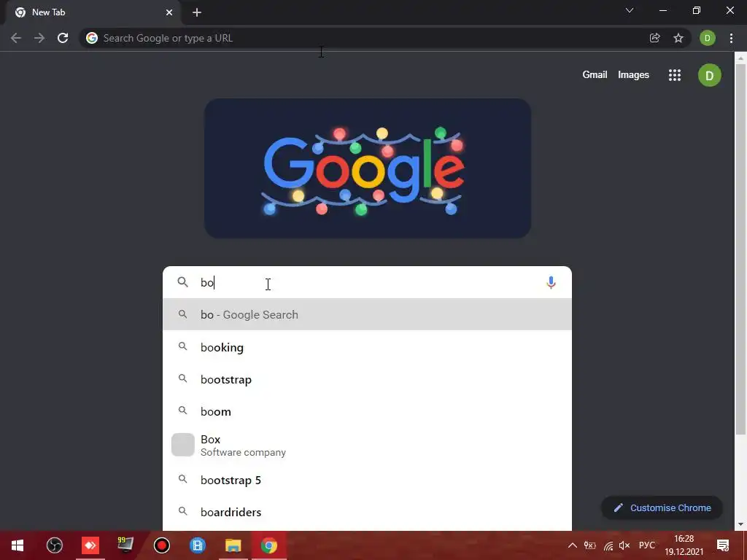747x560 pixels.
Task: Switch input language РУС indicator
Action: (647, 545)
